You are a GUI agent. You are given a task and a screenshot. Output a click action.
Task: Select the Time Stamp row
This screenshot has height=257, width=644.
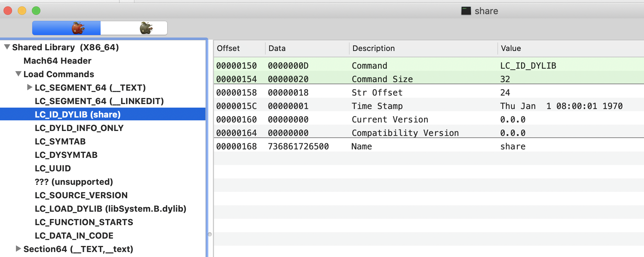tap(377, 106)
